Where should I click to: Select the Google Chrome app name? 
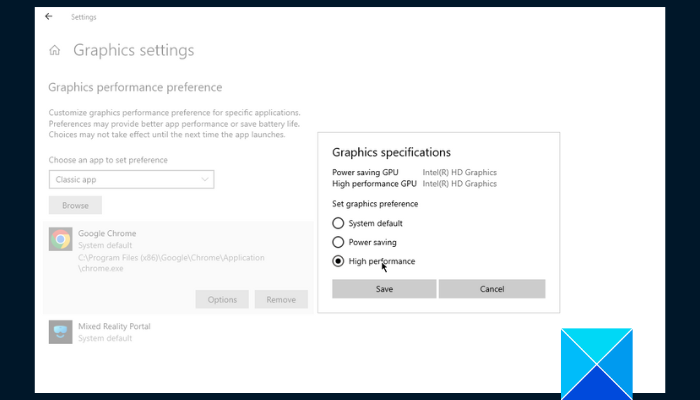tap(107, 233)
